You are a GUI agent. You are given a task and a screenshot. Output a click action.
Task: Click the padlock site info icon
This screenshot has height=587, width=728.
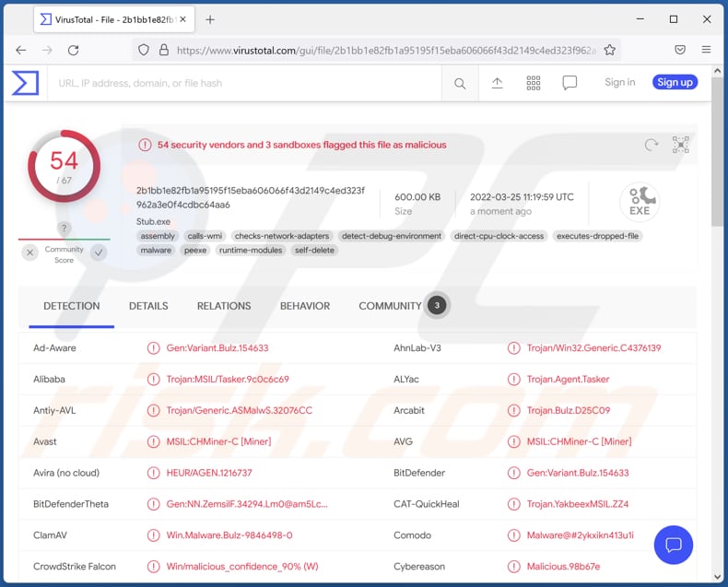(163, 50)
